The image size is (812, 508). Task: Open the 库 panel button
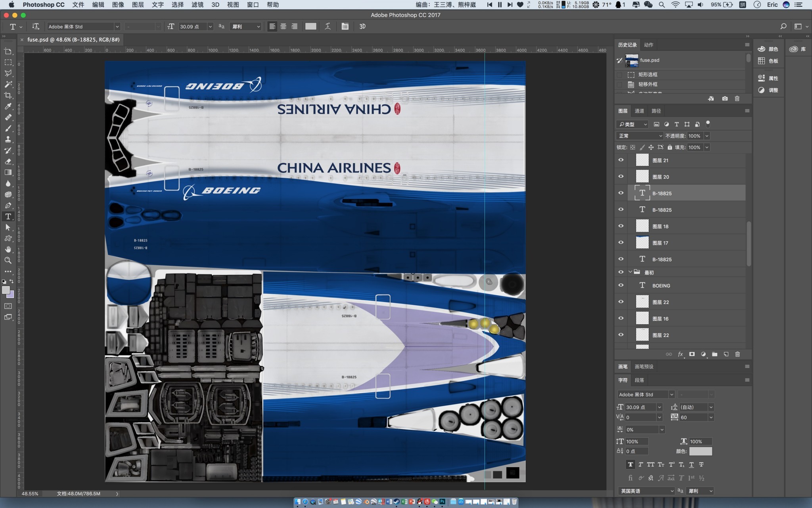798,49
